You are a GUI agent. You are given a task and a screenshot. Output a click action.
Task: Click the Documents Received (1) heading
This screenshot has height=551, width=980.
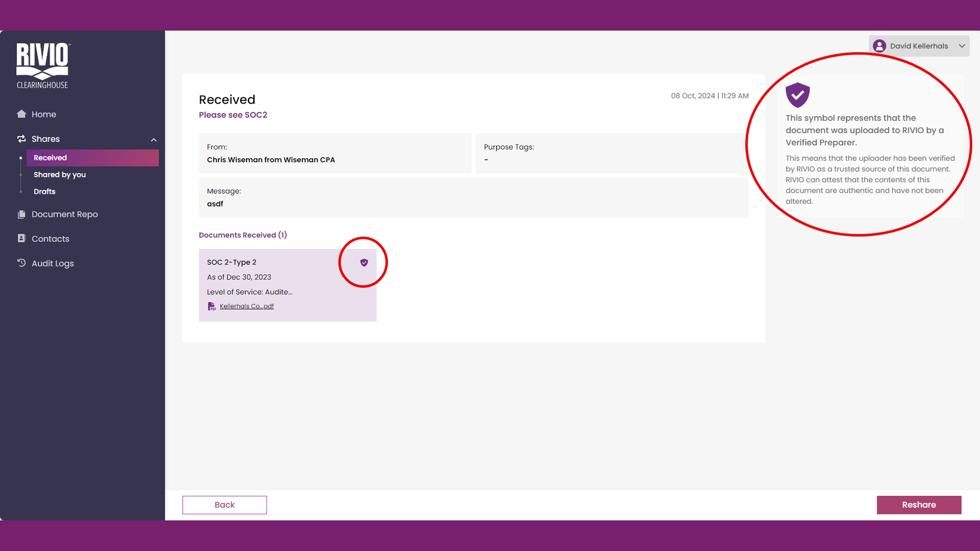[243, 235]
